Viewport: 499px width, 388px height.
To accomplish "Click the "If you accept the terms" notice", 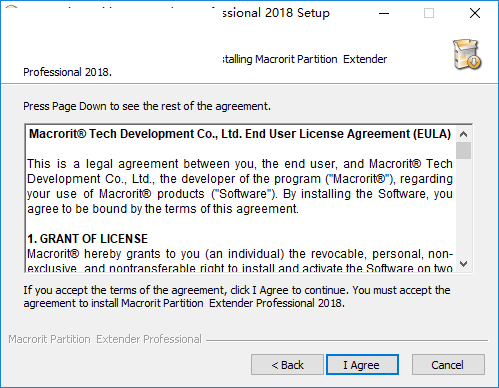I will click(237, 297).
